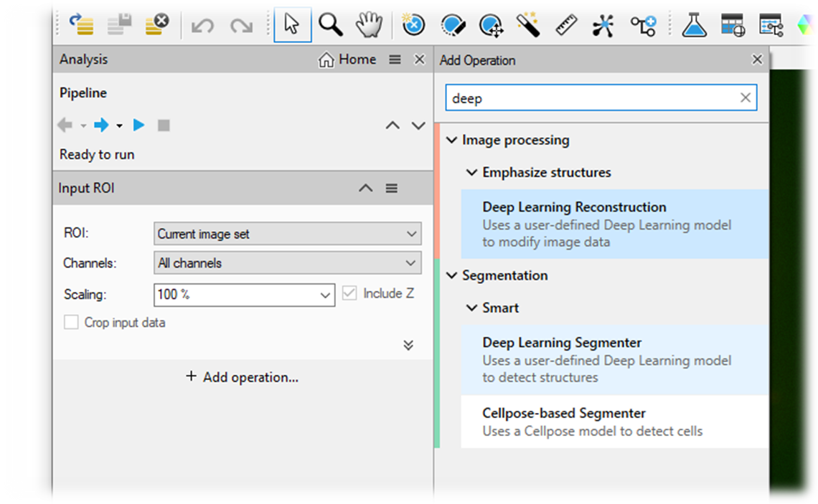Collapse the Image processing section
The height and width of the screenshot is (504, 818).
pos(452,140)
